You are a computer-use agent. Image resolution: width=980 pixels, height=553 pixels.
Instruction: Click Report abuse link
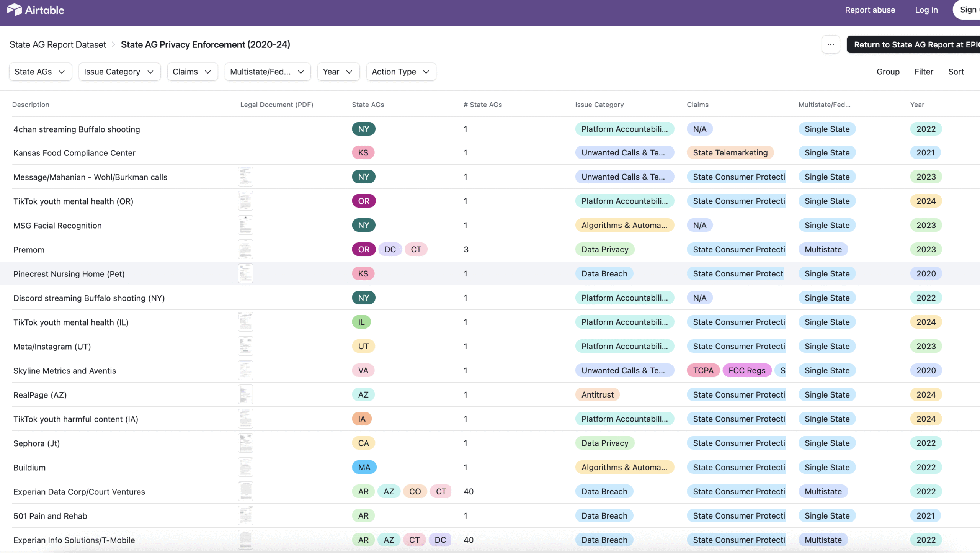point(870,10)
